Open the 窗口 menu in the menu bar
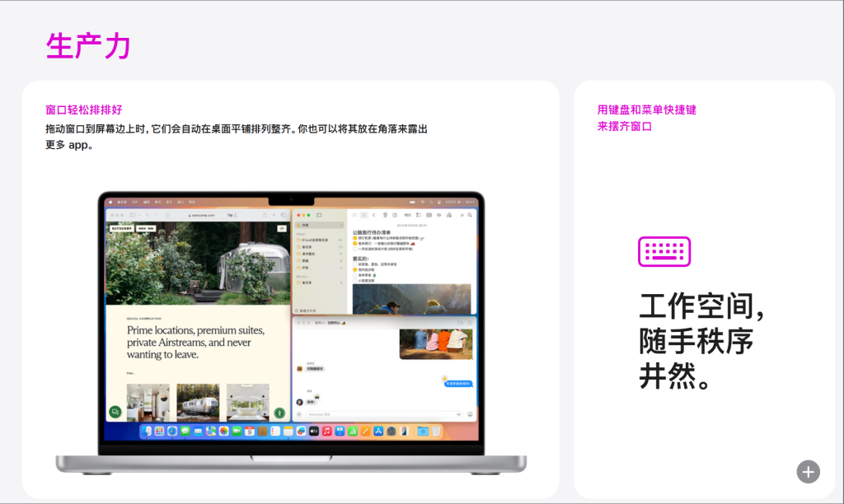 point(181,202)
